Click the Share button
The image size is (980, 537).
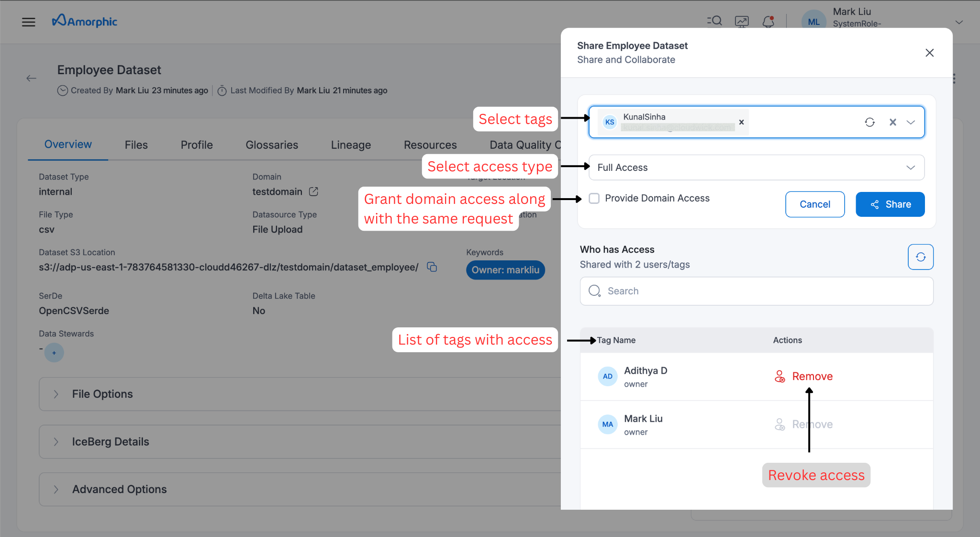[890, 204]
